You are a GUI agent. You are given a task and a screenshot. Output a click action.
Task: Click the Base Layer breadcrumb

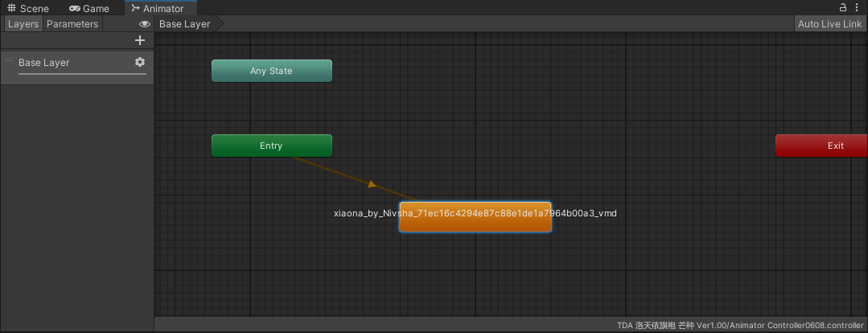coord(185,24)
